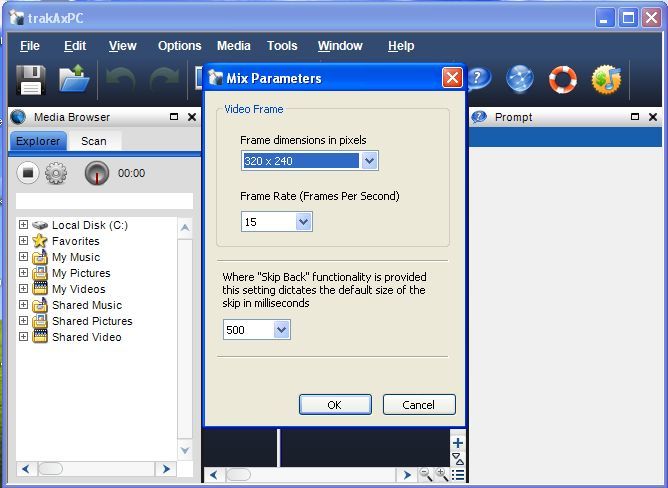
Task: Maximize the Media Browser panel
Action: [174, 117]
